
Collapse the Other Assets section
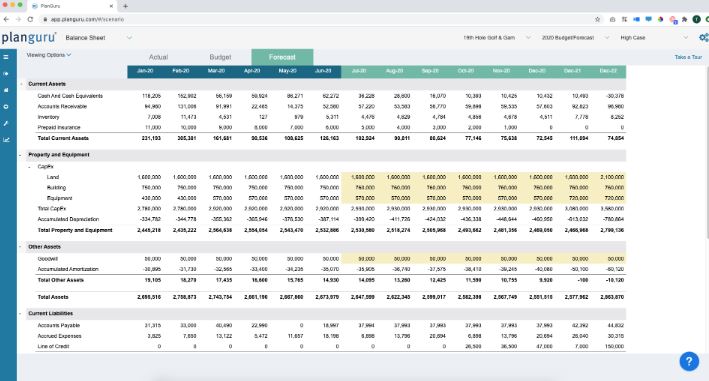click(21, 247)
